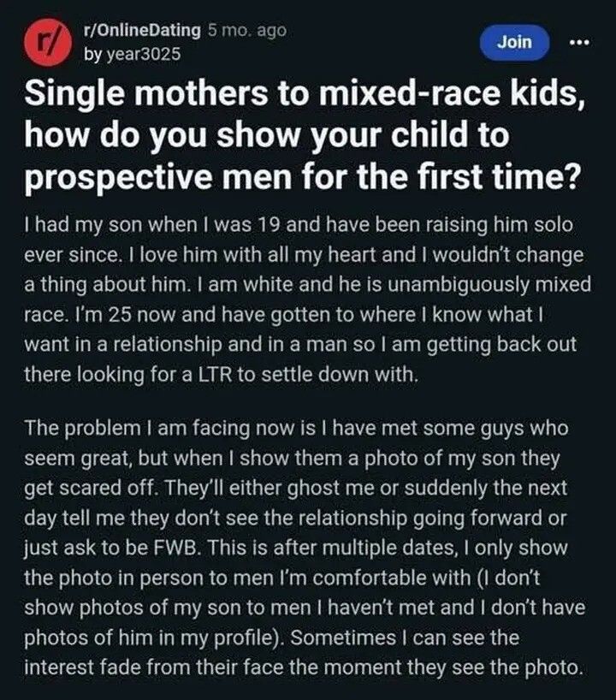This screenshot has height=700, width=616.
Task: Click the '5 mo. ago' timestamp
Action: click(x=246, y=31)
